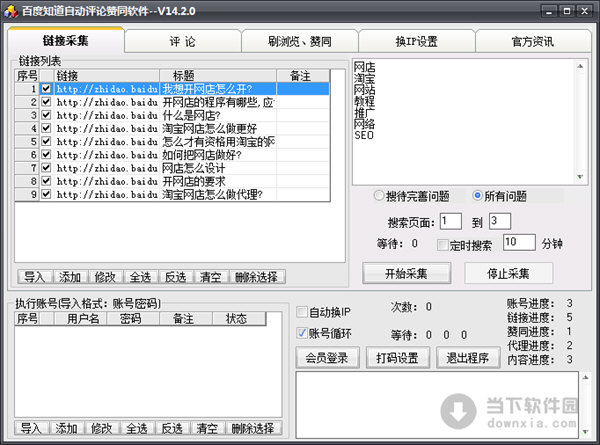Select the 链接采集 tab
Viewport: 600px width, 445px height.
[65, 40]
